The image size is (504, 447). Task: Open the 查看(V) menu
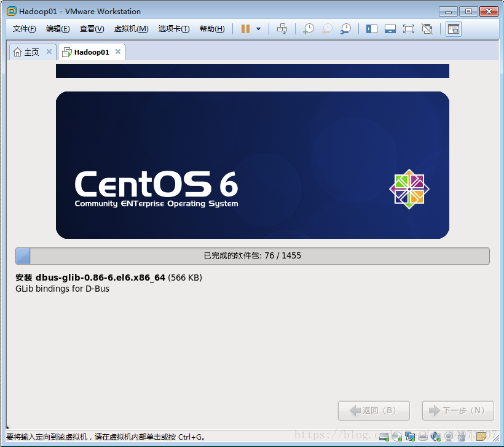(92, 29)
